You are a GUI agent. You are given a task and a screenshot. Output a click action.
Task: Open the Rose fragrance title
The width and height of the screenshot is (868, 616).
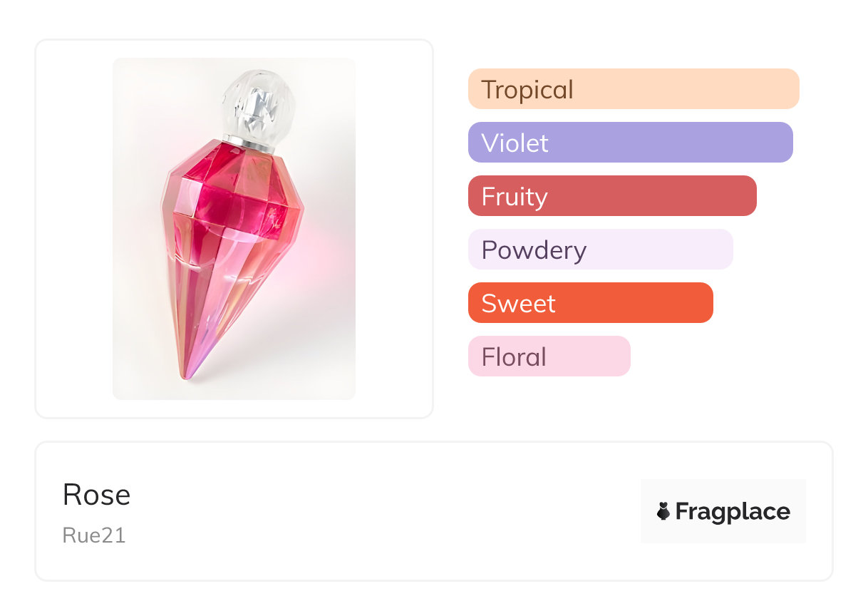(x=96, y=495)
